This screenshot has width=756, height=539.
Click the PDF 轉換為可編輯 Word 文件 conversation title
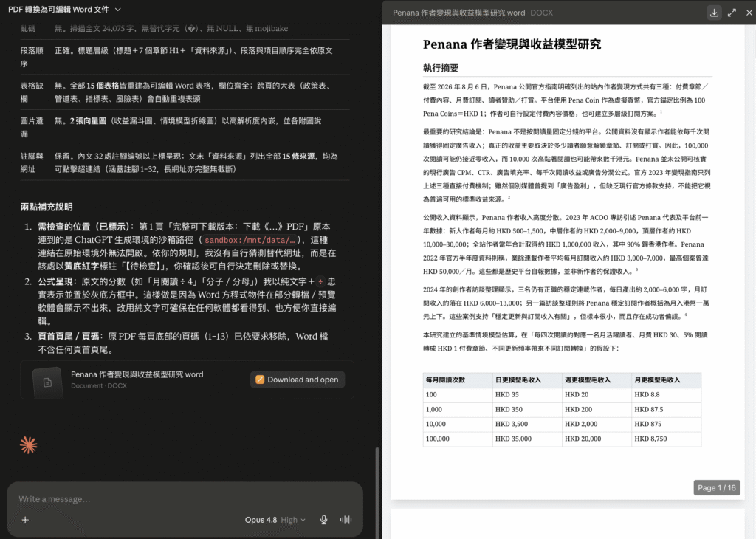tap(58, 9)
